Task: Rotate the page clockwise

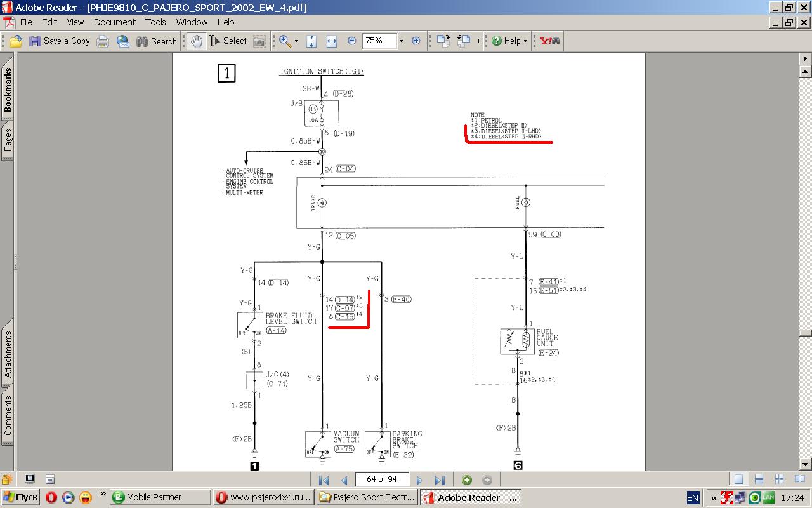Action: tap(443, 41)
